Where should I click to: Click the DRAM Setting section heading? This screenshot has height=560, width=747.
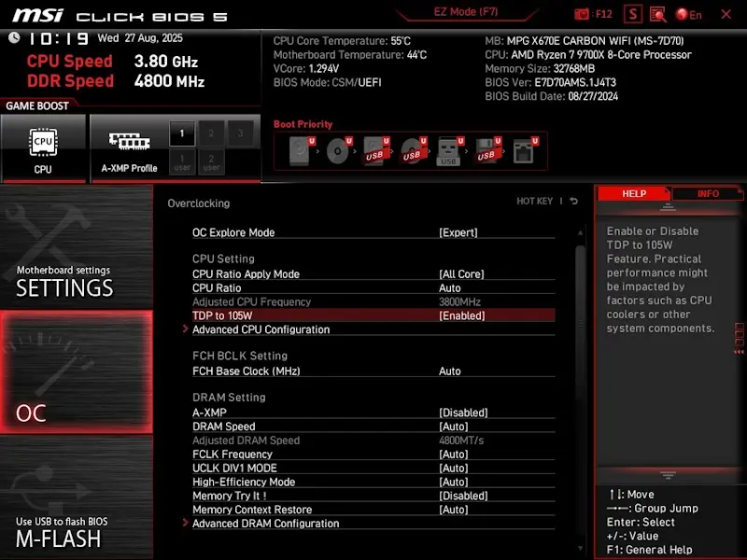(229, 398)
